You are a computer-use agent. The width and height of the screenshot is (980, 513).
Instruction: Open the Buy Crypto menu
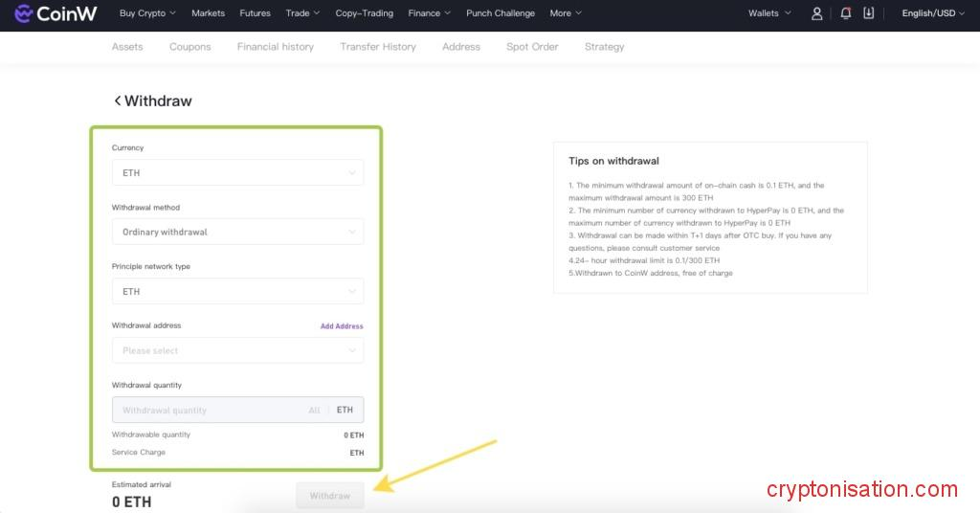point(147,13)
